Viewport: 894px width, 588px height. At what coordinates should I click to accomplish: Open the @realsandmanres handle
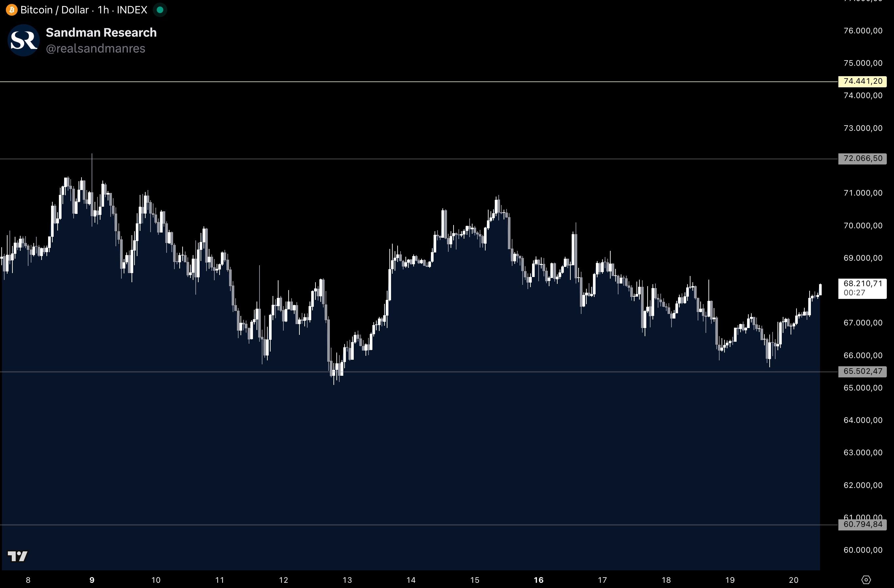point(96,48)
